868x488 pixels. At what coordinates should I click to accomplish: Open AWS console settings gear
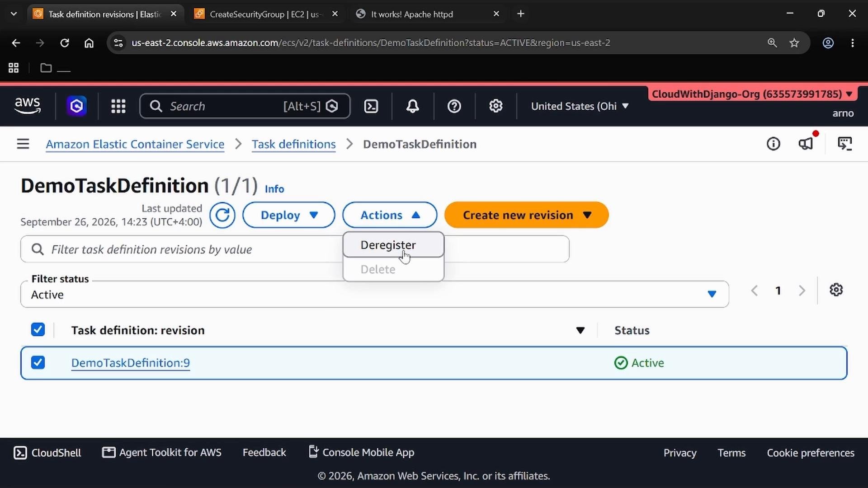[496, 106]
